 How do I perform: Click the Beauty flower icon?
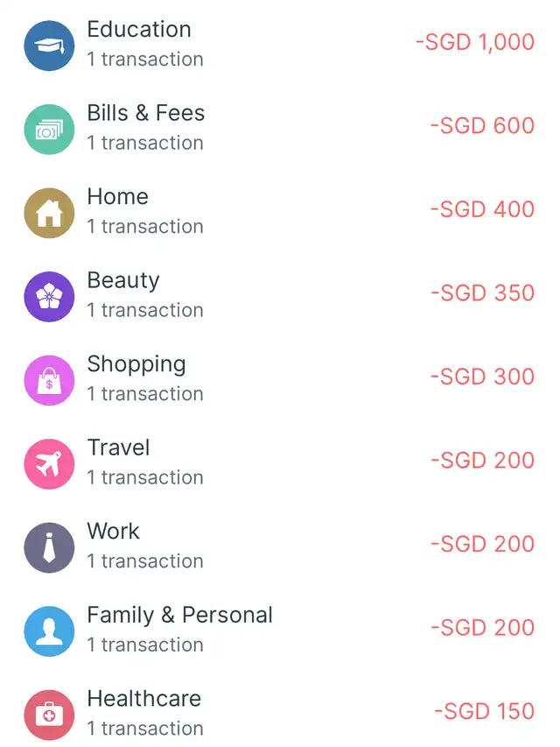click(x=49, y=297)
